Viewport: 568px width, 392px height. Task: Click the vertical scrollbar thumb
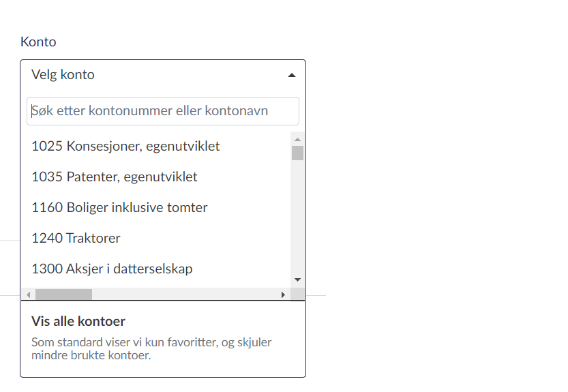tap(297, 153)
